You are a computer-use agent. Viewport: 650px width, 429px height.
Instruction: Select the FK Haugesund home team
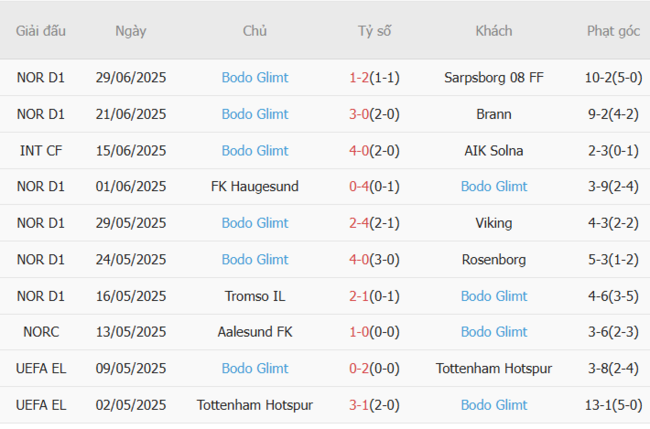[255, 186]
